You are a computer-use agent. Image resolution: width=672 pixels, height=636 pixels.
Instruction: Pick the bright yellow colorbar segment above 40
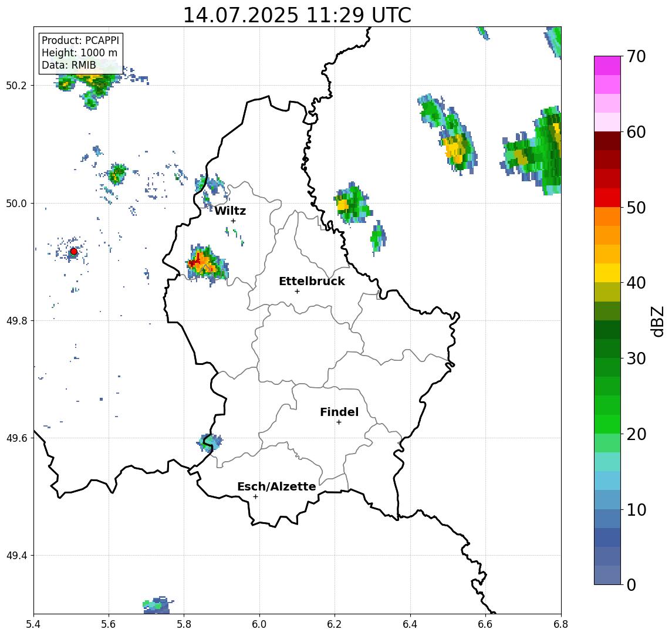coord(607,273)
